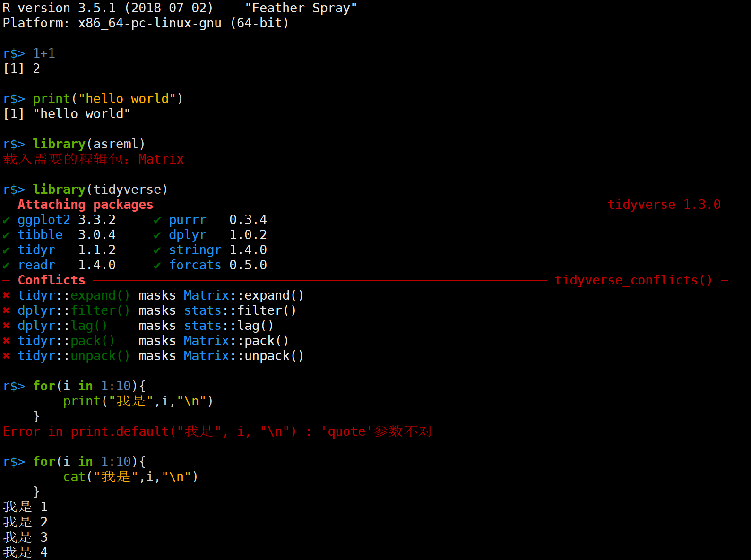Click the print("hello world") command

(108, 99)
